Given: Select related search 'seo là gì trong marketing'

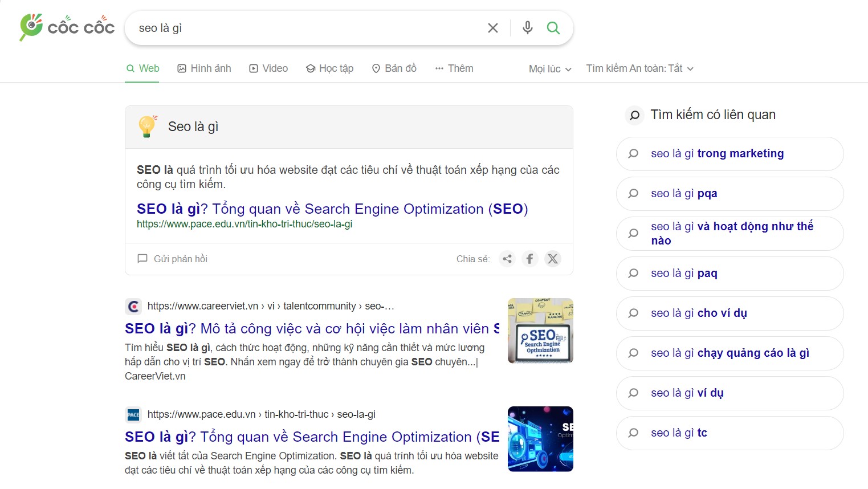Looking at the screenshot, I should [x=717, y=153].
